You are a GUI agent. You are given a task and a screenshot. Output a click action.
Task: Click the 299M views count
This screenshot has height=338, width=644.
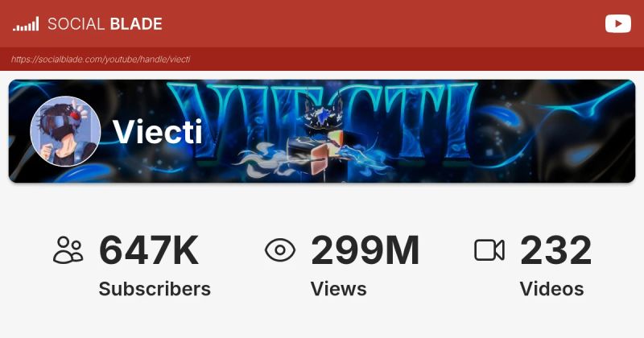(365, 250)
